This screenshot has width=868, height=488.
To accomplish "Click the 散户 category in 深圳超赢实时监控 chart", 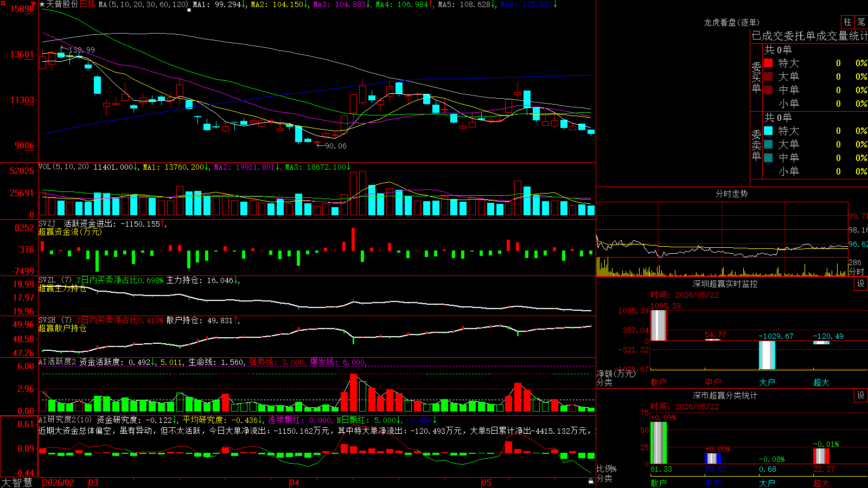I will [x=658, y=382].
